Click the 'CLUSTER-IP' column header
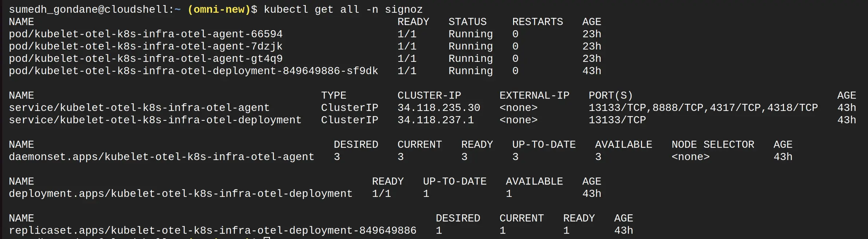This screenshot has height=239, width=868. coord(429,96)
